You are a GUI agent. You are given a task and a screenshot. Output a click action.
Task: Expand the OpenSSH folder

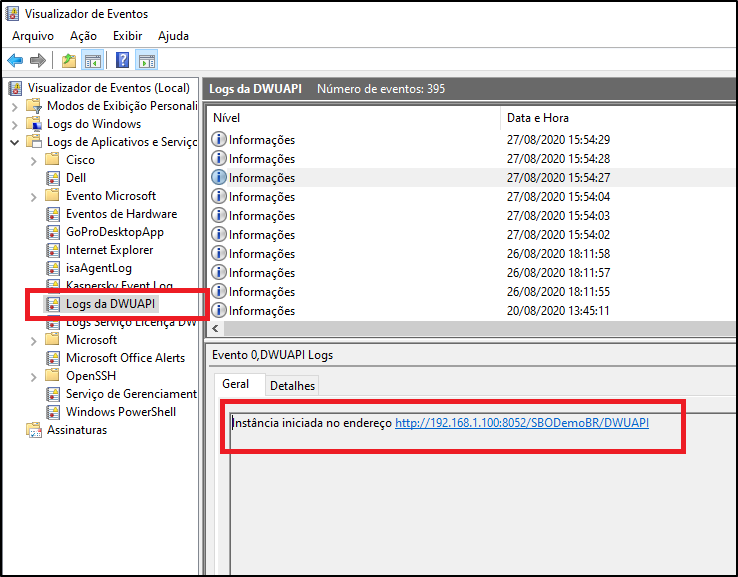[34, 376]
